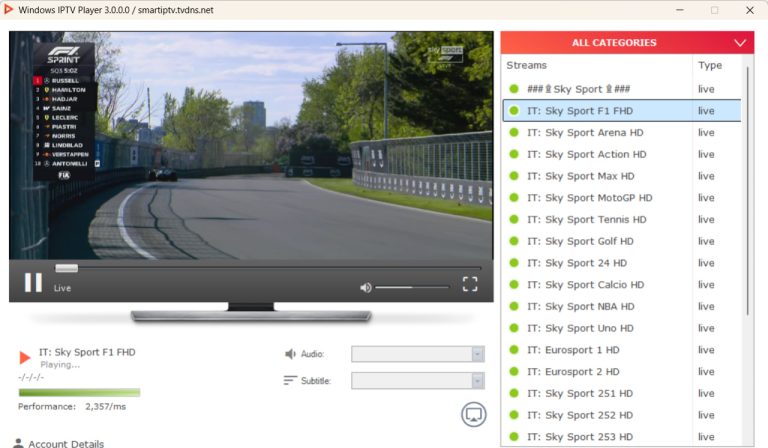Click the Account Details person icon
This screenshot has width=768, height=448.
pyautogui.click(x=18, y=443)
